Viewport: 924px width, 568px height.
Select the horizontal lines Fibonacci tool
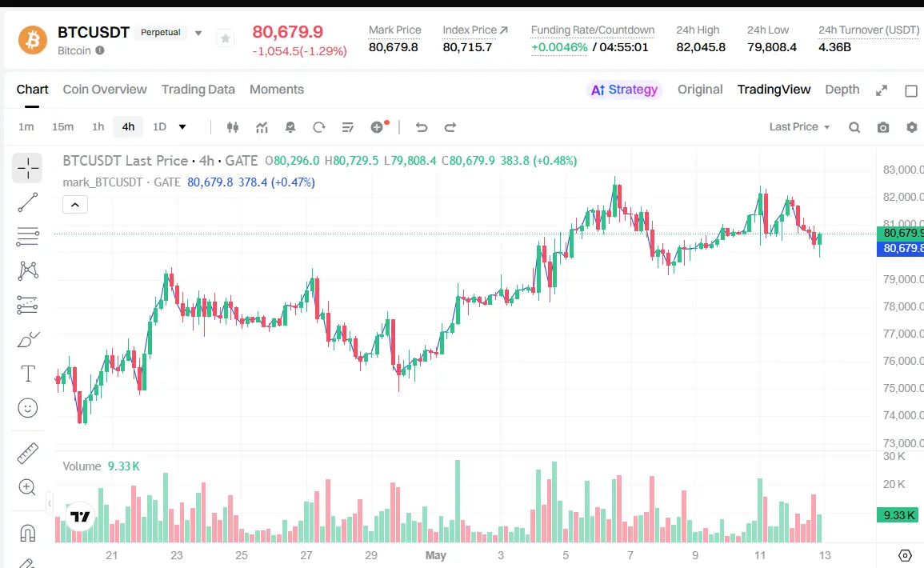click(28, 237)
